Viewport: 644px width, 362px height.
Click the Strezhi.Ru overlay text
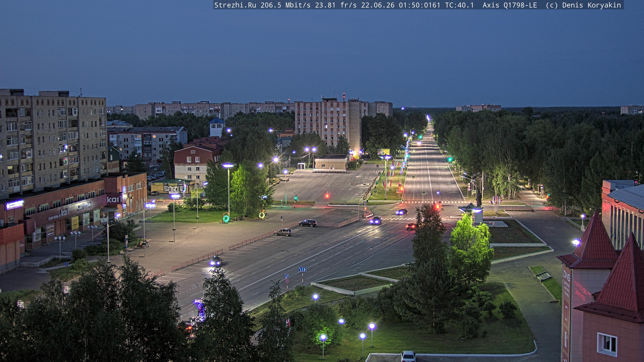pos(235,5)
